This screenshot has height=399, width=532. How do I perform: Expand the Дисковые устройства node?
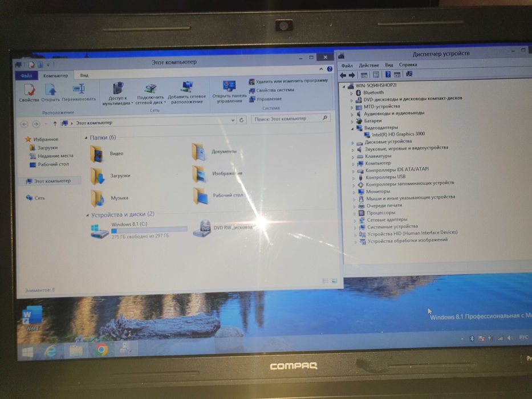click(352, 143)
